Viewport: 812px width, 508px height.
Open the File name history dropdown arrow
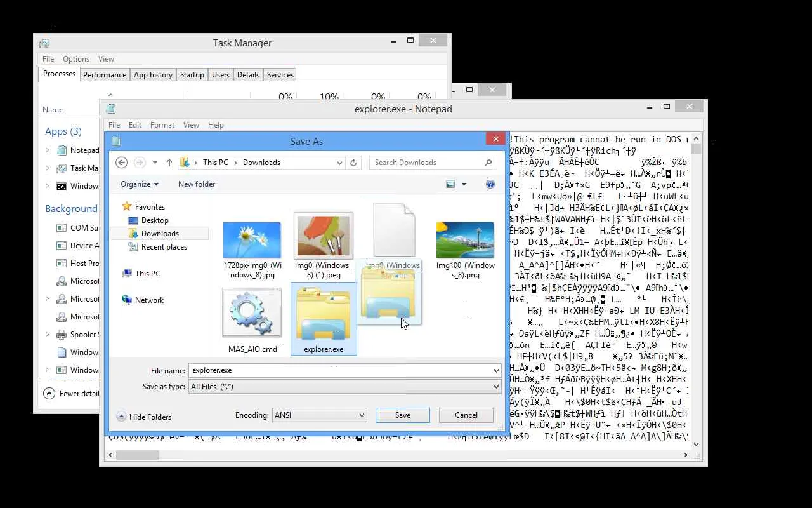495,371
